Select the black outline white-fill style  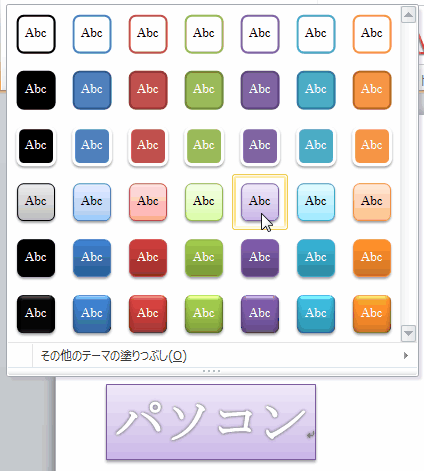pyautogui.click(x=36, y=34)
